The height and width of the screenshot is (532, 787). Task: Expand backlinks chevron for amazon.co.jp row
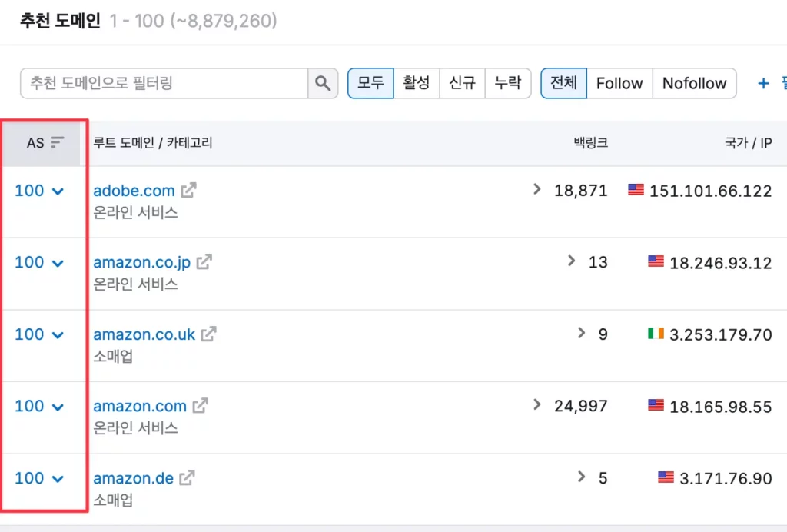point(572,261)
